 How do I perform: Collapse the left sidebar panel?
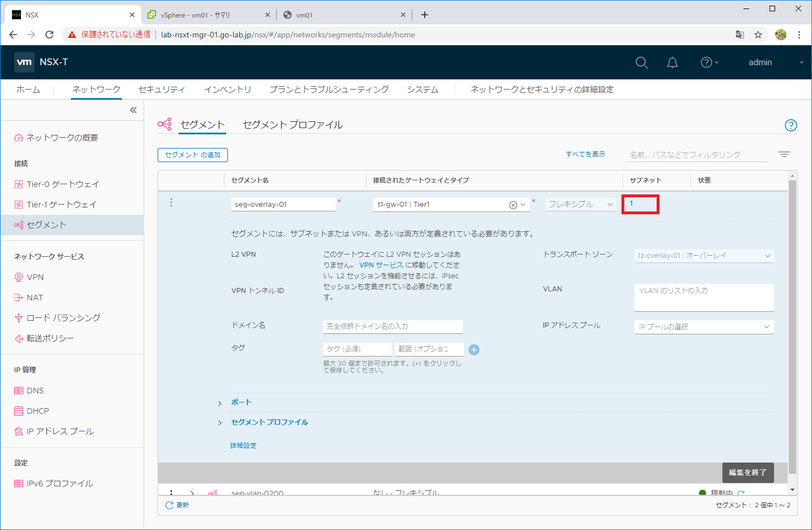tap(133, 110)
